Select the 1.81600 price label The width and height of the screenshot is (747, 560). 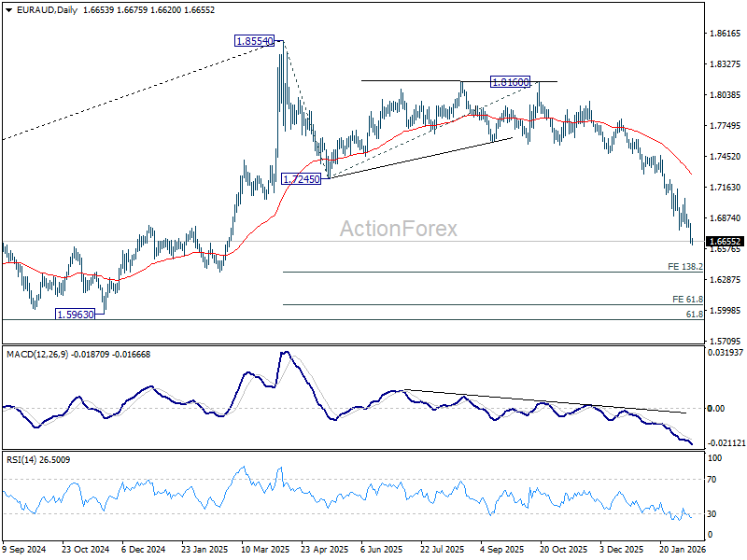point(510,82)
